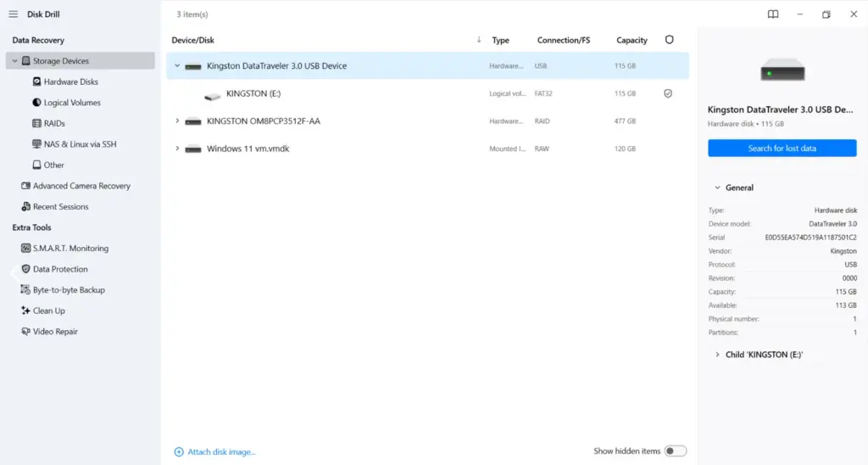Image resolution: width=868 pixels, height=465 pixels.
Task: Collapse the General details section
Action: point(717,188)
